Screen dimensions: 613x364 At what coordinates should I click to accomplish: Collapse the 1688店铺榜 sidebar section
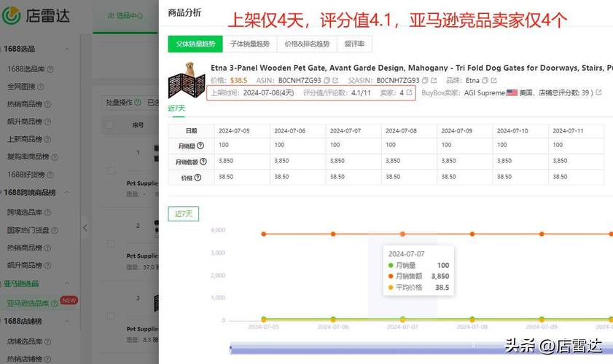(x=67, y=322)
